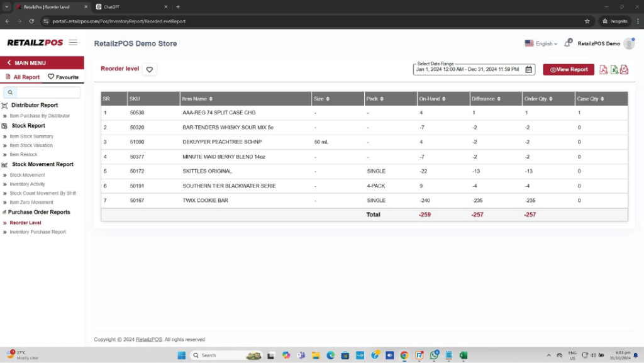Click the email report icon
Screen dimensions: 644x363
tap(624, 70)
